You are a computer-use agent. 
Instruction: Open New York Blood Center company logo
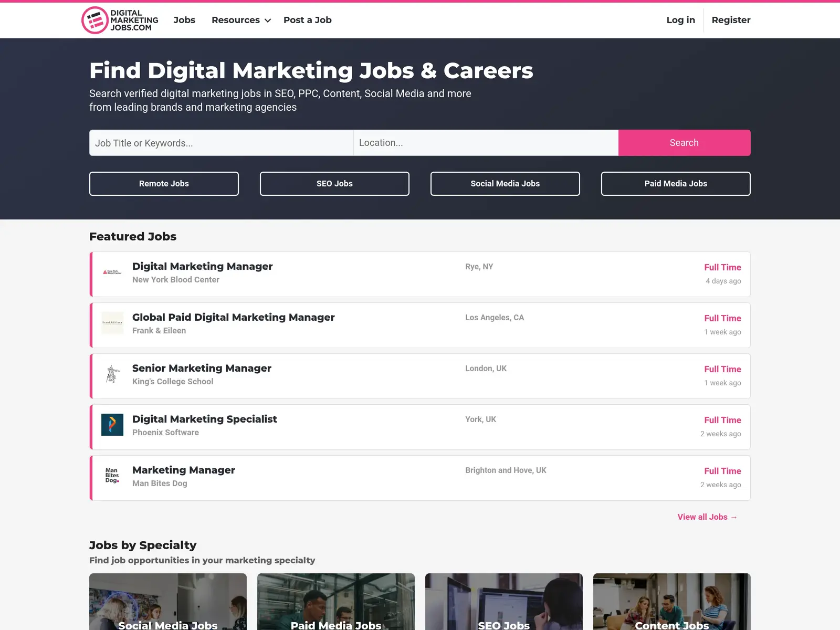point(112,272)
